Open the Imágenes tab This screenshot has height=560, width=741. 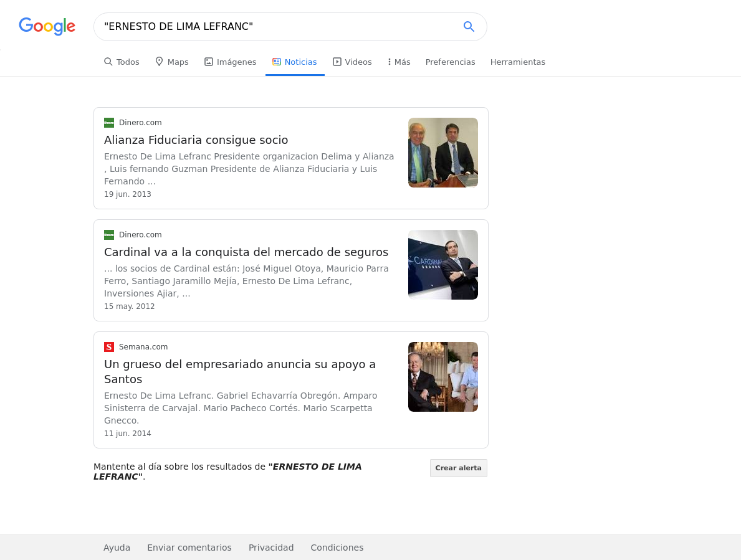pos(230,62)
